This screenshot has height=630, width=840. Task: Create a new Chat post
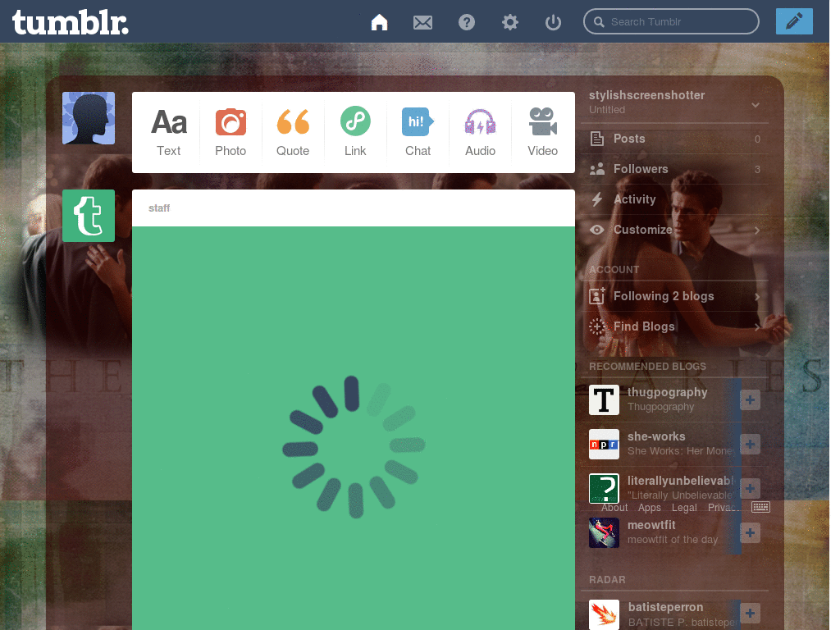click(418, 131)
